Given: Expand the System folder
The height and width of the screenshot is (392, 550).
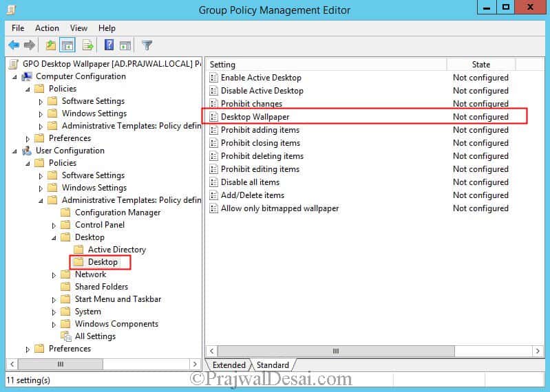Looking at the screenshot, I should [x=54, y=312].
